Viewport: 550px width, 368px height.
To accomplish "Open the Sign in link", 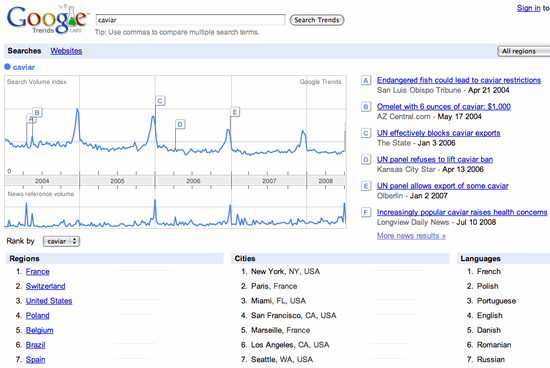I will (x=528, y=8).
